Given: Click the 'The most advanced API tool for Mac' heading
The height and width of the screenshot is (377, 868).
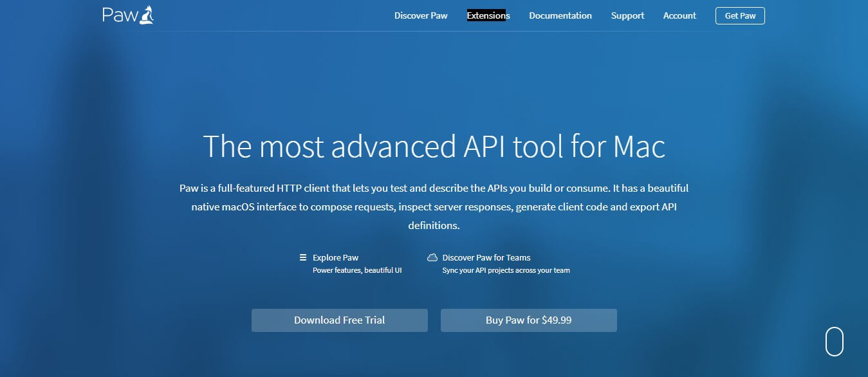Looking at the screenshot, I should coord(434,147).
